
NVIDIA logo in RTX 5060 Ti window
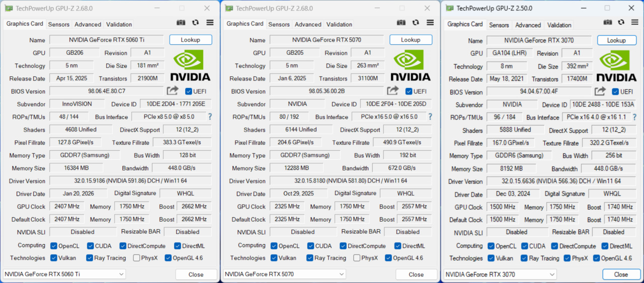pos(190,65)
